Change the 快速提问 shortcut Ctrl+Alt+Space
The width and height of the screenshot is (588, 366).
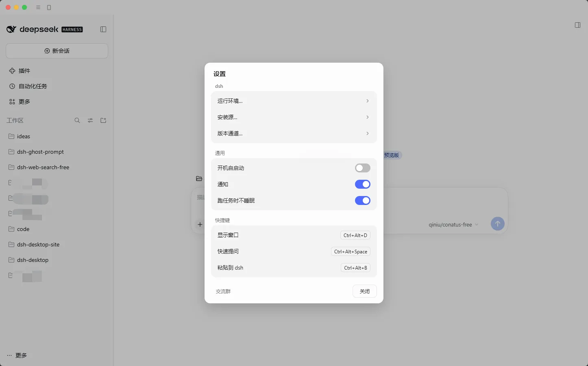(x=351, y=251)
